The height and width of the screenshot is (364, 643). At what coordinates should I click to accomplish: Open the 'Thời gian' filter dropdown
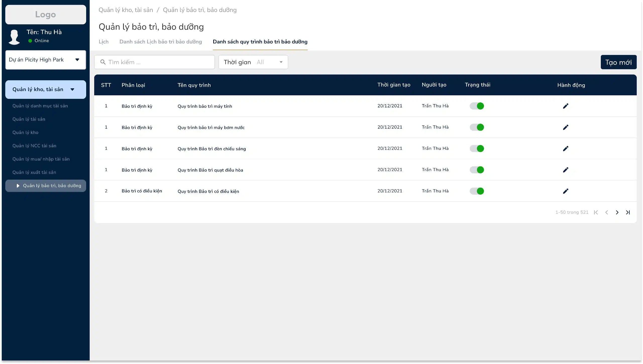click(253, 62)
